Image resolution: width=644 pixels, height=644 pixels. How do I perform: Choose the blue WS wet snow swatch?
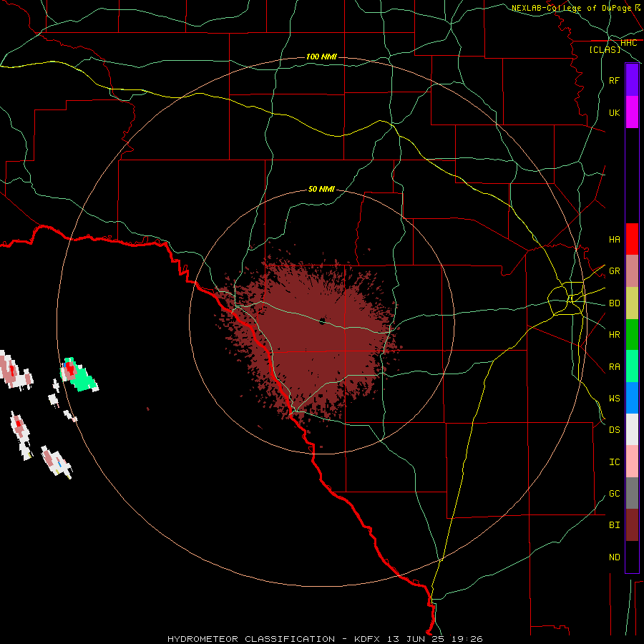click(632, 398)
